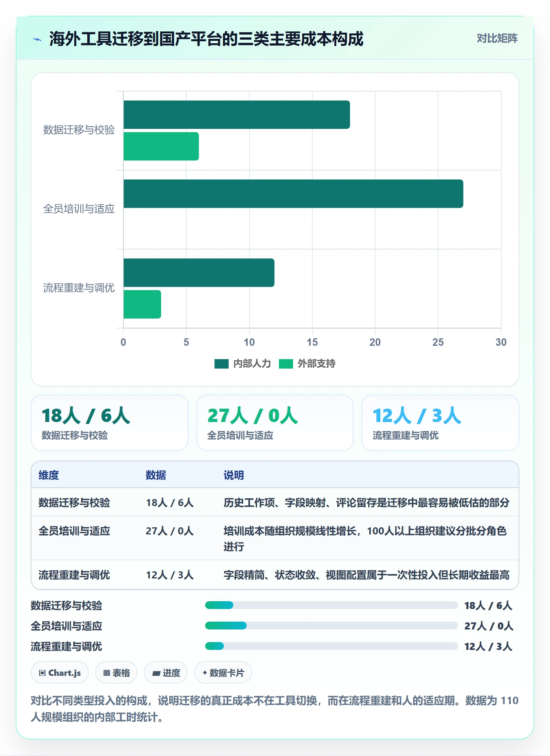
Task: Click the description starting 历史工作项、字段映射
Action: (x=367, y=503)
